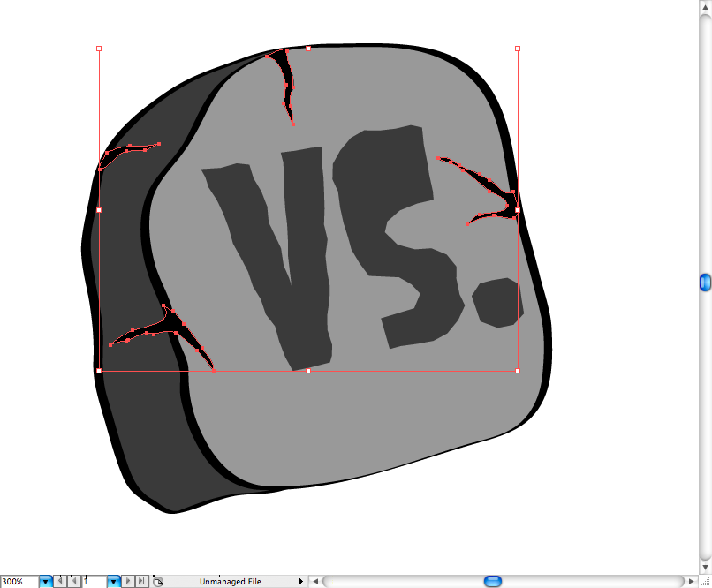Click the horizontal scrollbar blue thumb

[x=493, y=581]
